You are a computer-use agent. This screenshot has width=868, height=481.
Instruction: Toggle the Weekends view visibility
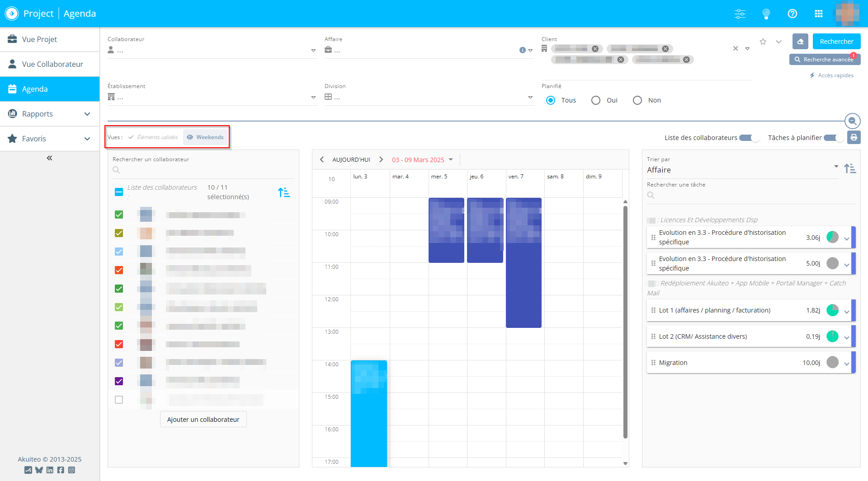(x=205, y=137)
